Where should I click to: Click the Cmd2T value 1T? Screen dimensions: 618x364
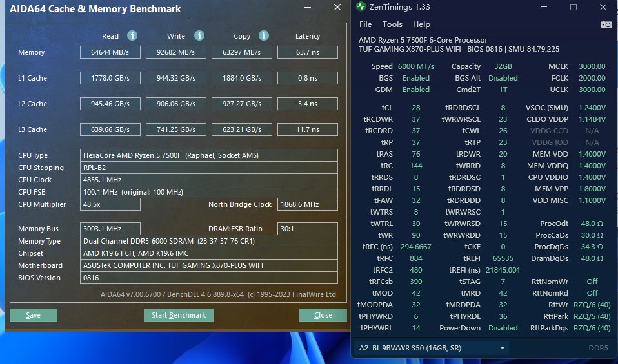click(x=503, y=90)
